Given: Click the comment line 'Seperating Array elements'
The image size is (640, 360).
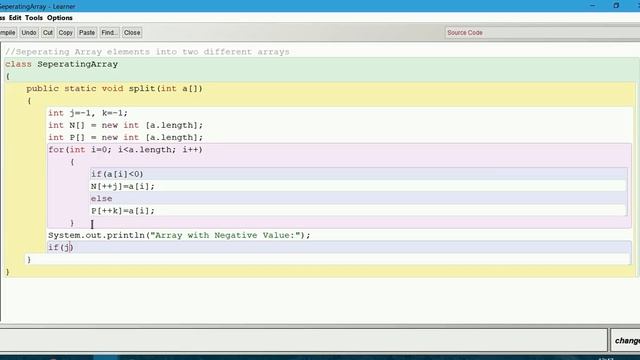Looking at the screenshot, I should (147, 52).
